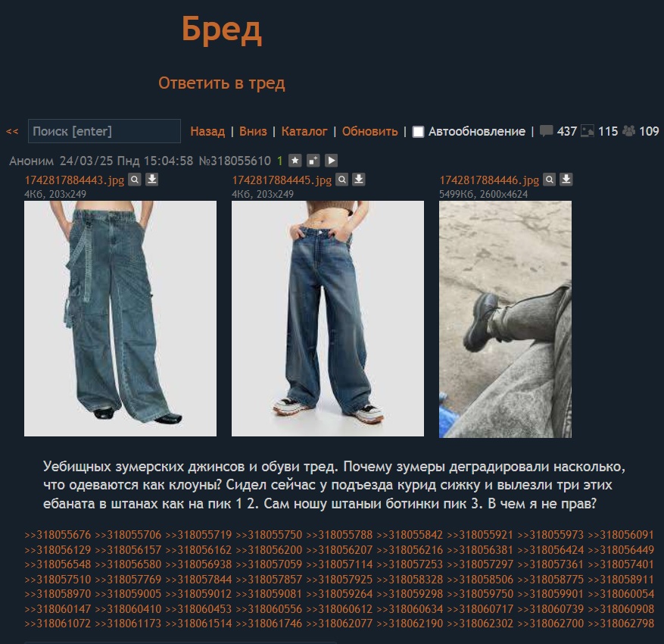Viewport: 664px width, 644px height.
Task: Follow reply link >>318057510
Action: [58, 580]
